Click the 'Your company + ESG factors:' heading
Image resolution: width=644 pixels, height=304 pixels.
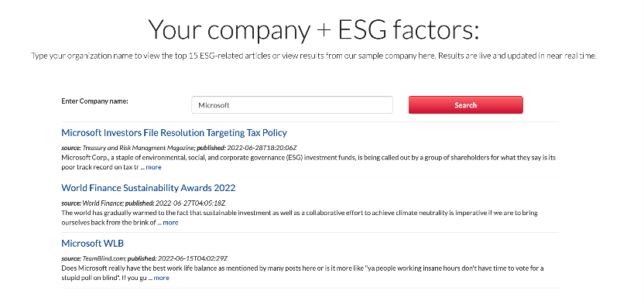pyautogui.click(x=313, y=29)
